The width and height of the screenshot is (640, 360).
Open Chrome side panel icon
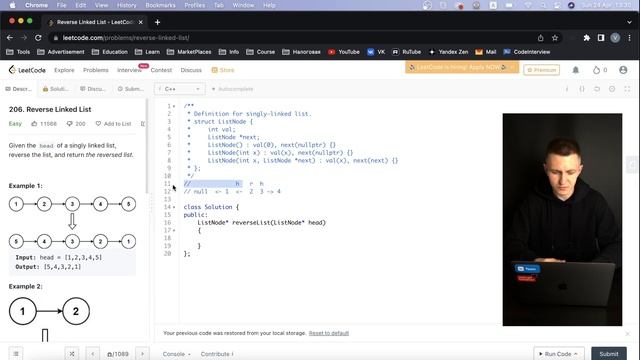[601, 38]
